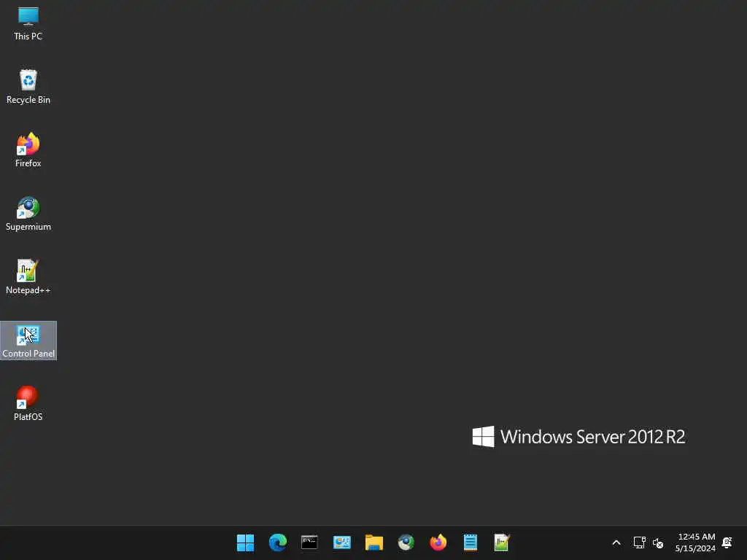Click the network status tray icon
The height and width of the screenshot is (560, 747).
pyautogui.click(x=639, y=542)
